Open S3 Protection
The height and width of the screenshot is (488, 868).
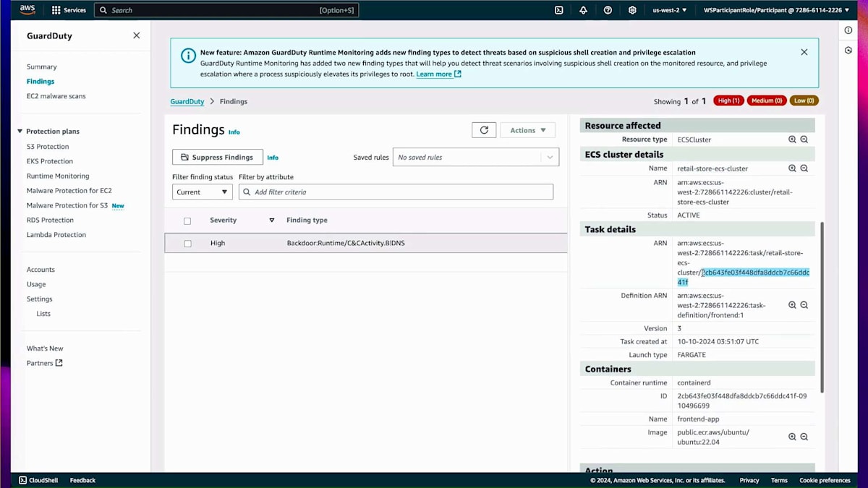48,147
